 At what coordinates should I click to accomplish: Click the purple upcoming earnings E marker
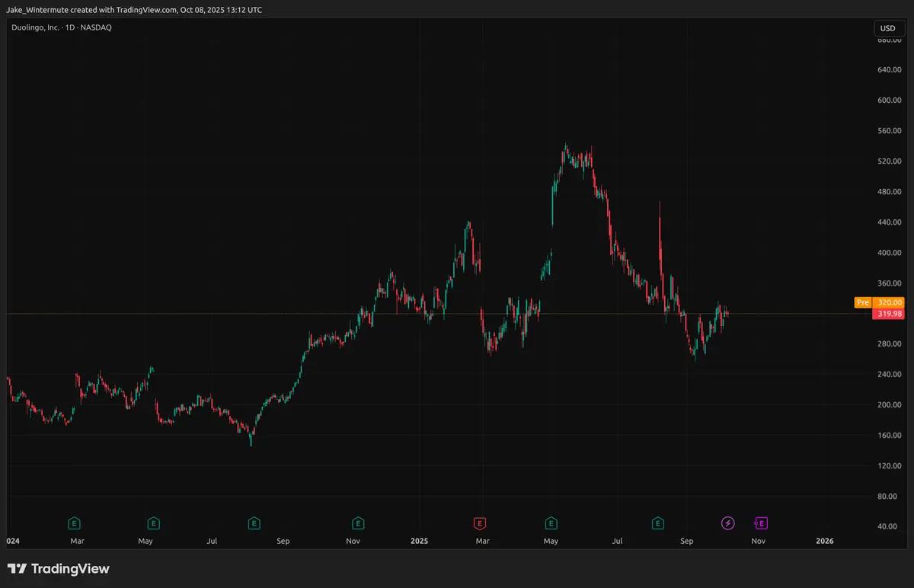click(x=760, y=523)
